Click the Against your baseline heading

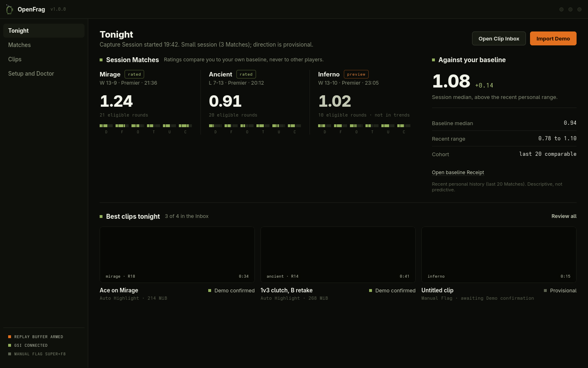pos(472,60)
